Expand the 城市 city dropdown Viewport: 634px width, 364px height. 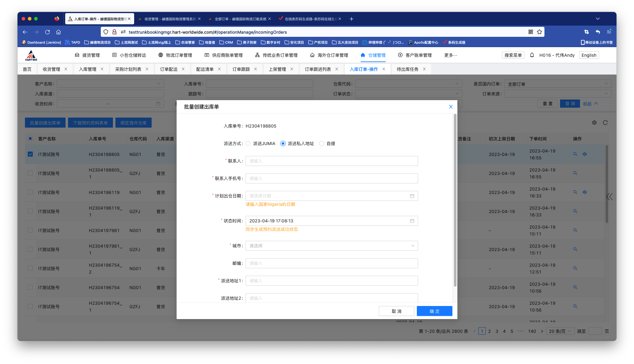point(331,246)
